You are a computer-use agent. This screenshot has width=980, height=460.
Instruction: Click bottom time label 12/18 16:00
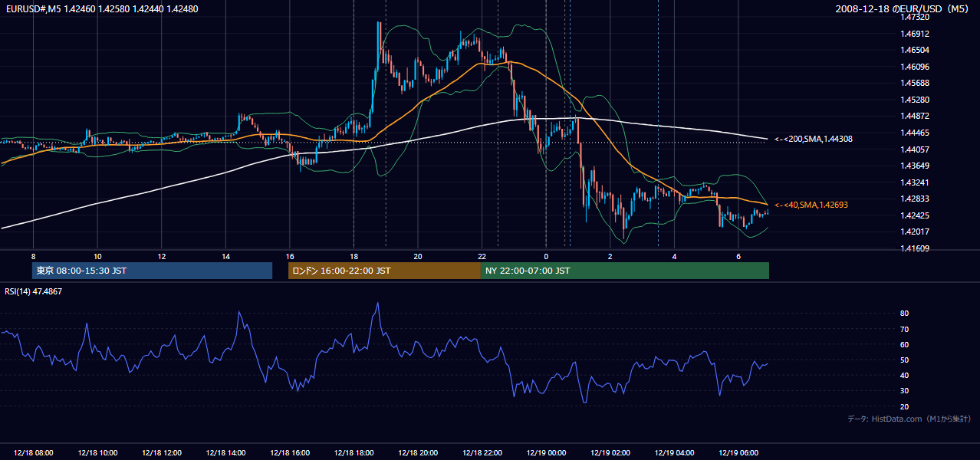289,453
